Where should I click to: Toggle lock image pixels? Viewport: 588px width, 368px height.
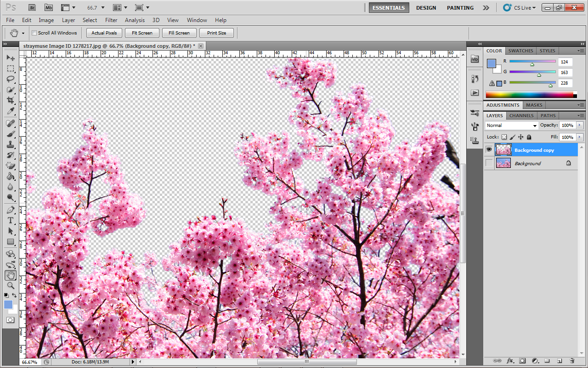512,137
